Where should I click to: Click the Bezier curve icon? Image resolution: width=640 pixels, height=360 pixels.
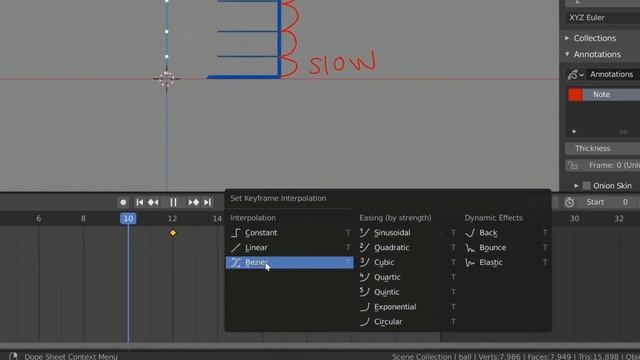(x=236, y=262)
